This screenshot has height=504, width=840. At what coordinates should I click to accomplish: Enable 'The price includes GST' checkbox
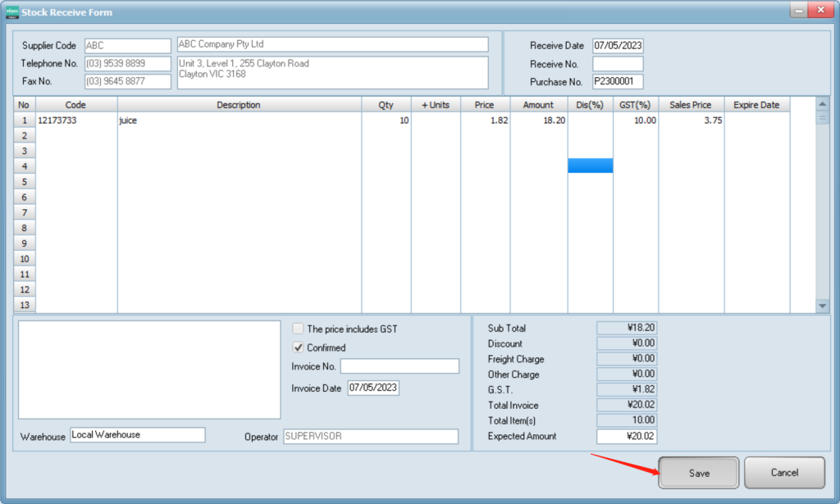click(x=299, y=329)
